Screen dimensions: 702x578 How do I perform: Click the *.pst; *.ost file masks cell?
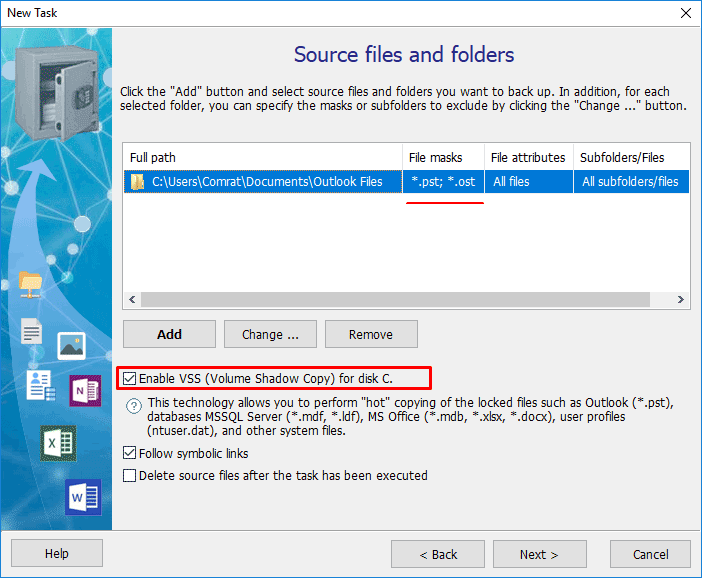click(443, 182)
